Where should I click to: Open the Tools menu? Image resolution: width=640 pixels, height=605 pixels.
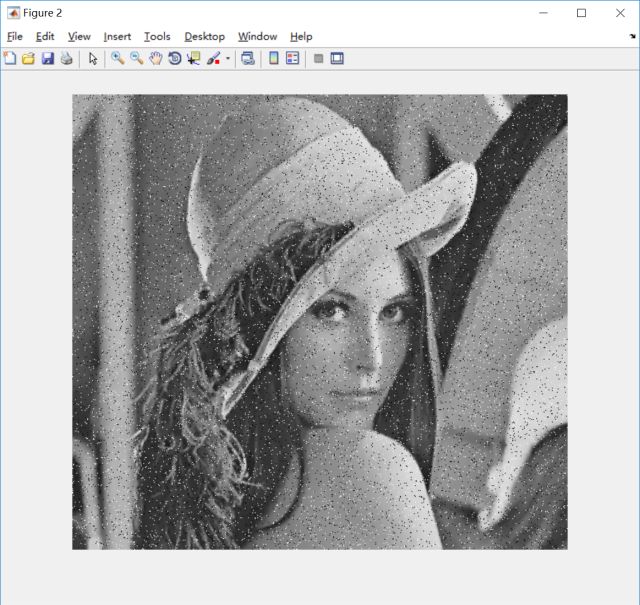coord(157,36)
